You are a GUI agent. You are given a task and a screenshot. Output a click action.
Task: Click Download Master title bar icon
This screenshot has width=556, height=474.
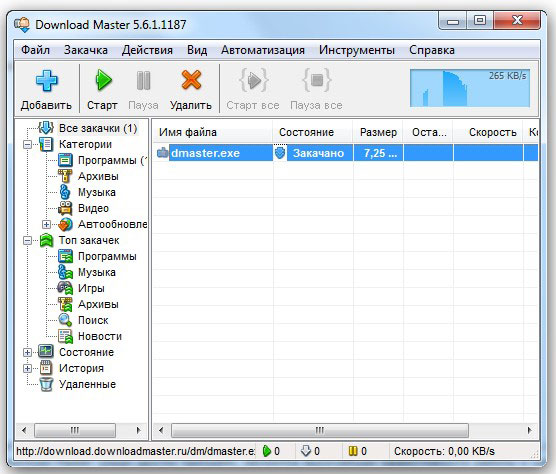(22, 25)
